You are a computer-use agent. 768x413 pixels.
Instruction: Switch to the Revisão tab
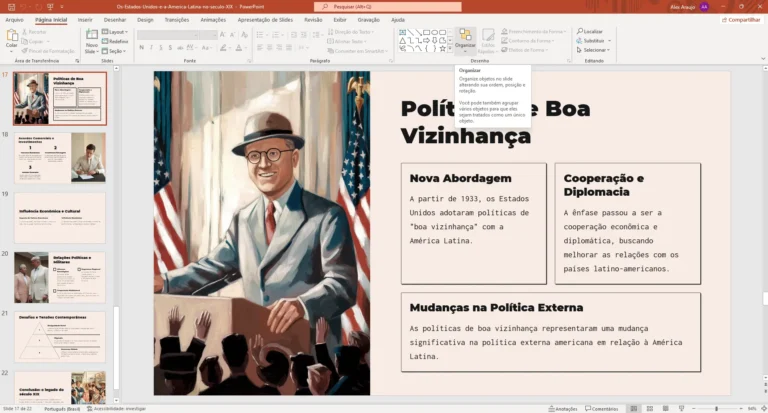point(313,20)
